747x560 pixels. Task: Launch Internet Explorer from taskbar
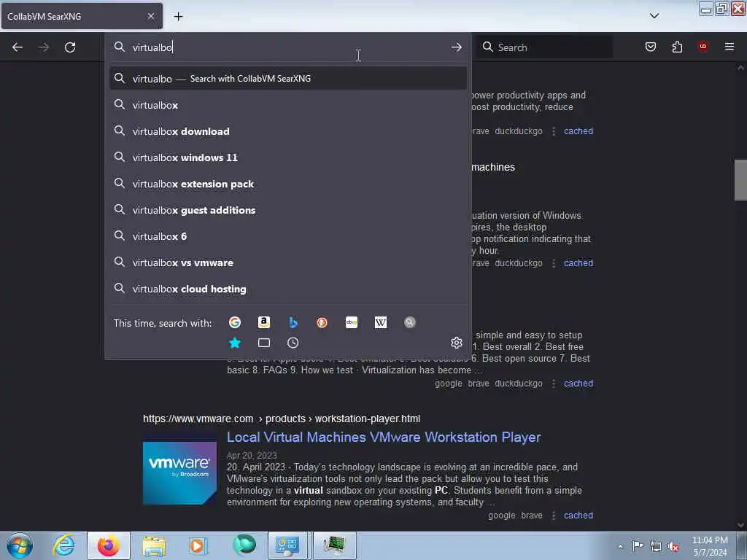tap(64, 545)
